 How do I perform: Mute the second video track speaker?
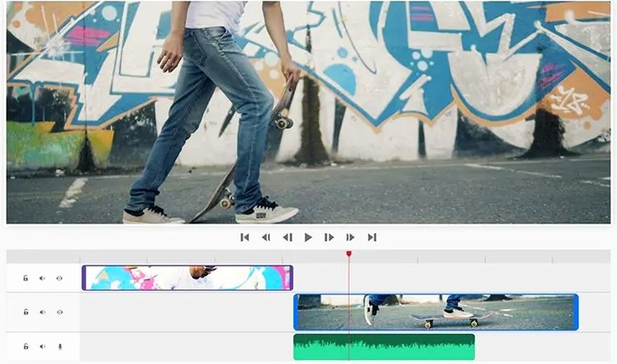[42, 312]
